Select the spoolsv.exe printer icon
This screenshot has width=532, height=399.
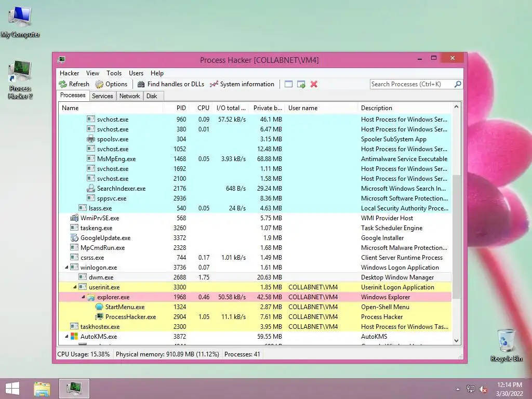click(x=90, y=139)
